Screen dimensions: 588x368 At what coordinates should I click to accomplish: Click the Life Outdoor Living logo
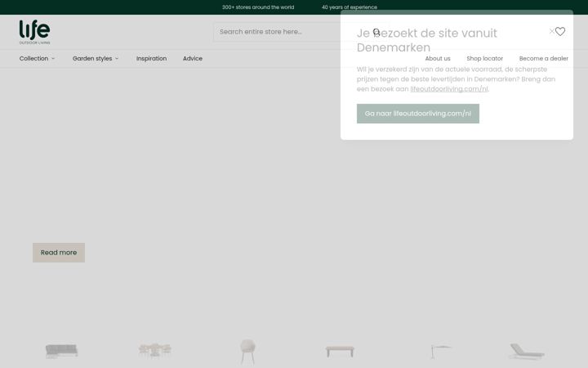pyautogui.click(x=34, y=32)
